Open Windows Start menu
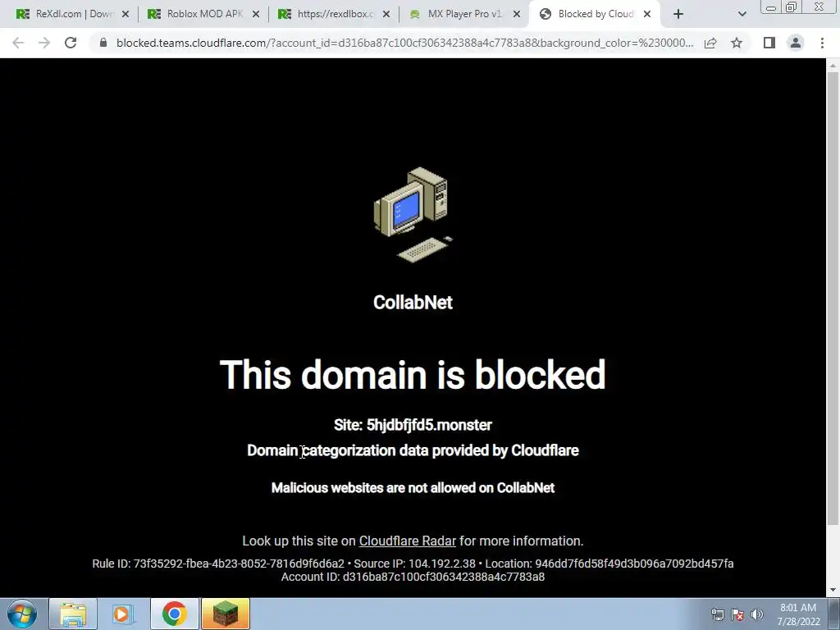 pos(22,614)
